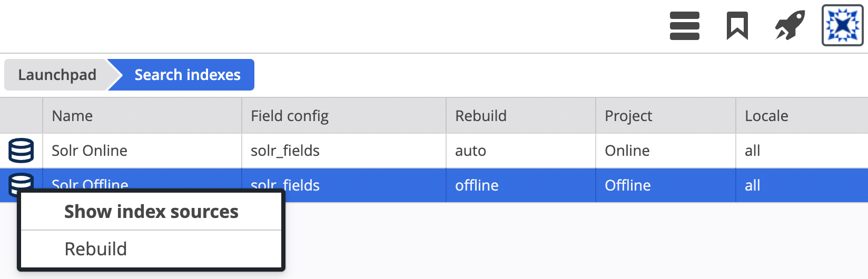Screen dimensions: 868x279
Task: Click the bookmark icon
Action: point(737,26)
